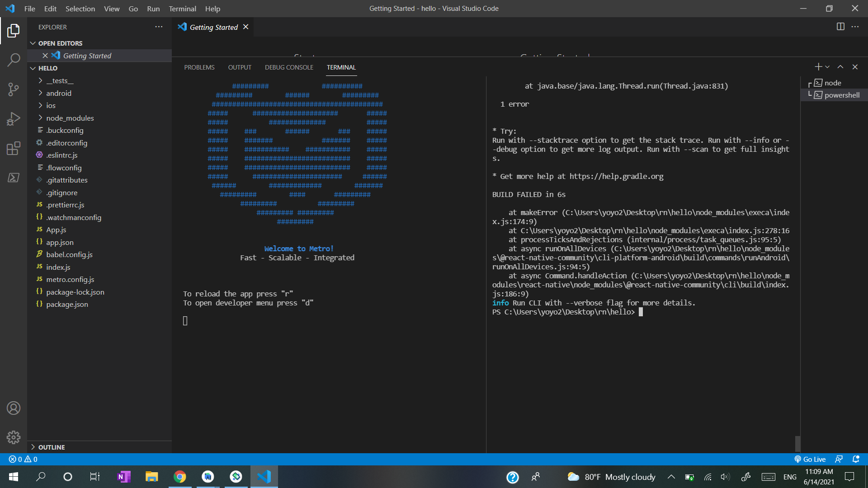The width and height of the screenshot is (868, 488).
Task: Open the Terminal menu
Action: (182, 9)
